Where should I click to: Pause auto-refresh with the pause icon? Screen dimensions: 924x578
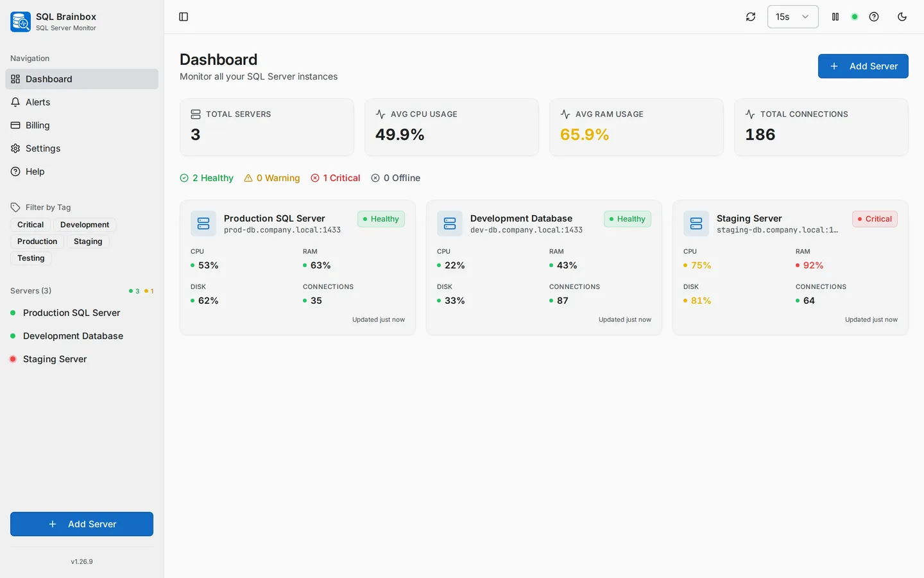point(835,17)
